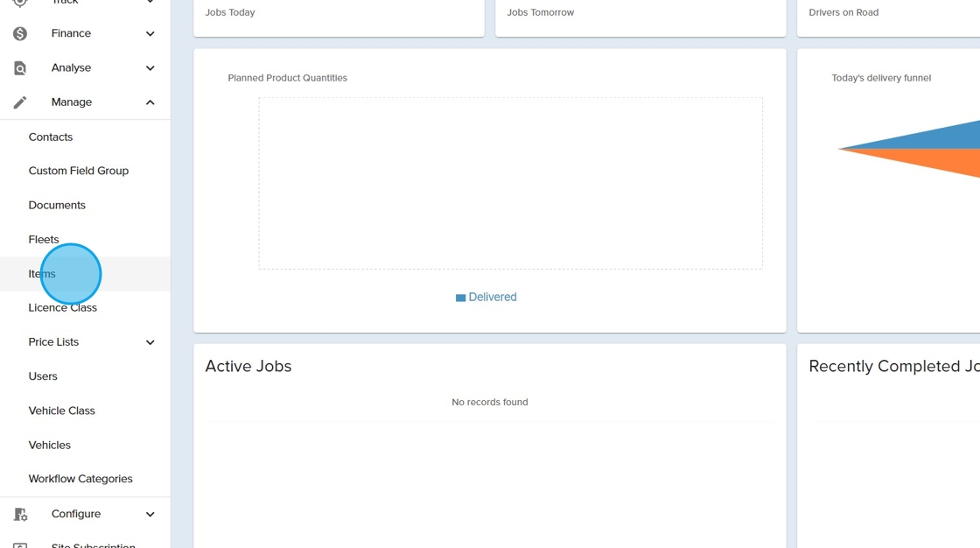The height and width of the screenshot is (548, 980).
Task: Click the Configure building gear icon
Action: coord(20,514)
